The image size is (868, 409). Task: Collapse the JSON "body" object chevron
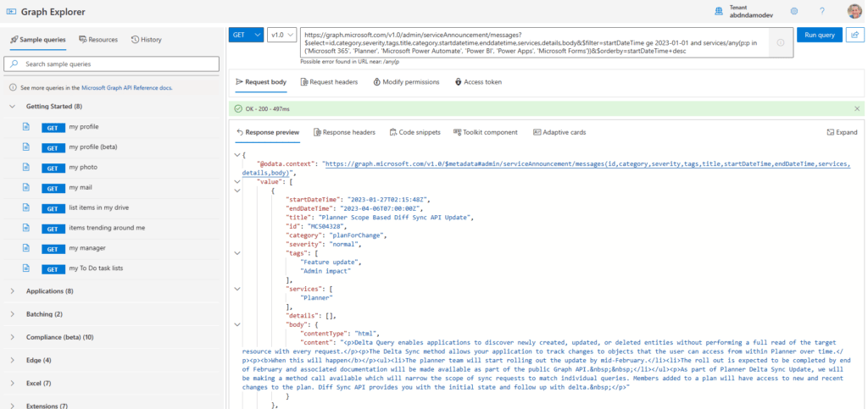237,324
